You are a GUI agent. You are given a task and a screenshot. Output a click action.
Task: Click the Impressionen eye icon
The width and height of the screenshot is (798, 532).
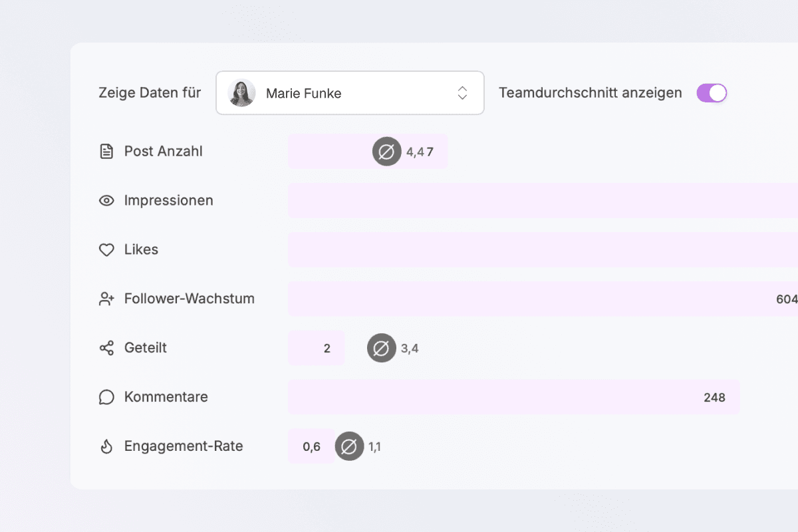coord(106,201)
